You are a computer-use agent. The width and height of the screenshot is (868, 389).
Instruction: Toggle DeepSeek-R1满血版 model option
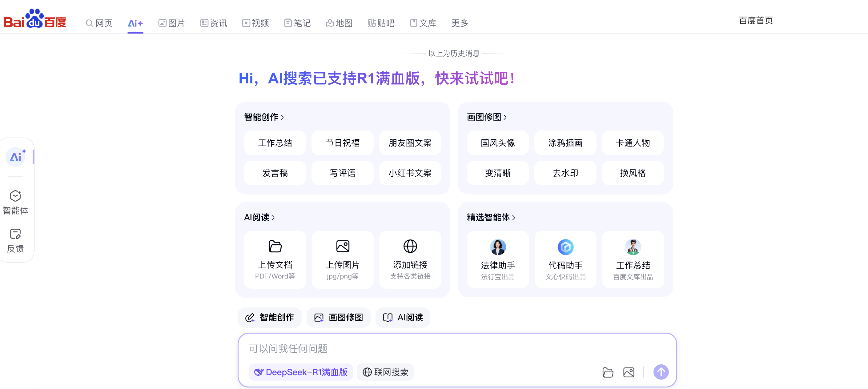(300, 372)
